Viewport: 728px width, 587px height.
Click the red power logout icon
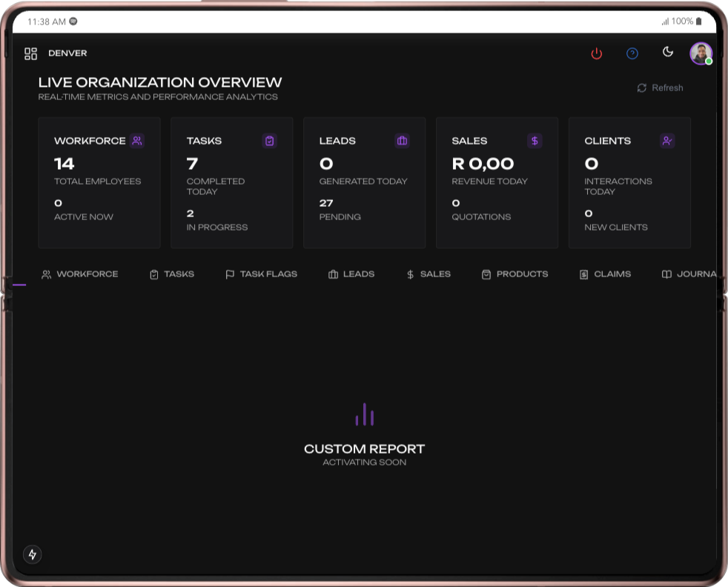pyautogui.click(x=596, y=53)
